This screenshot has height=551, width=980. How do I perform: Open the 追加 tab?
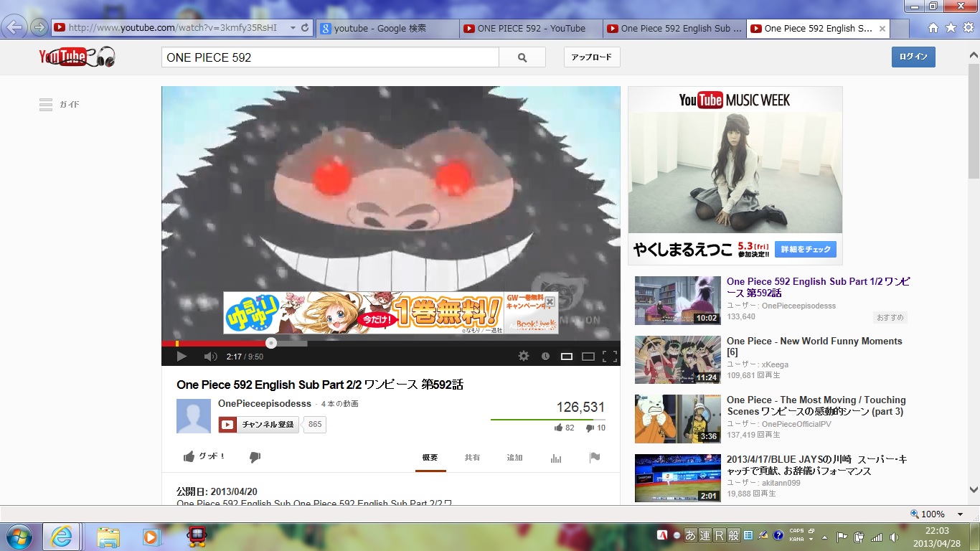(x=515, y=458)
